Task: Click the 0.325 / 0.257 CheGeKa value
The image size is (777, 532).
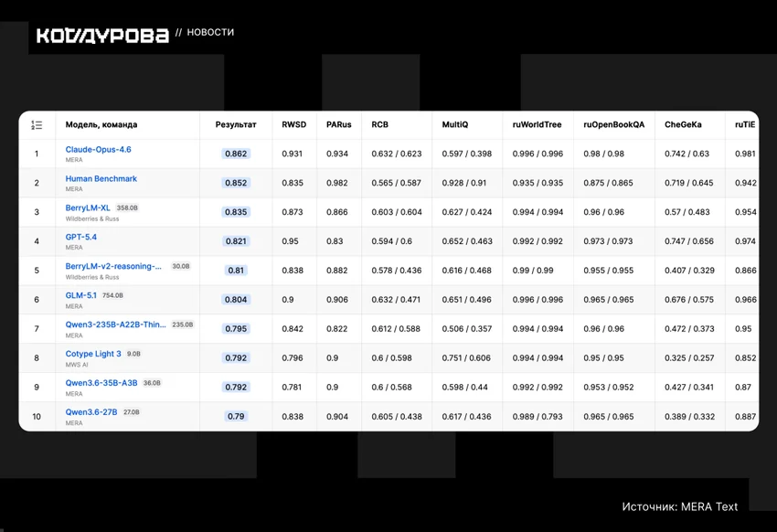Action: pos(689,358)
